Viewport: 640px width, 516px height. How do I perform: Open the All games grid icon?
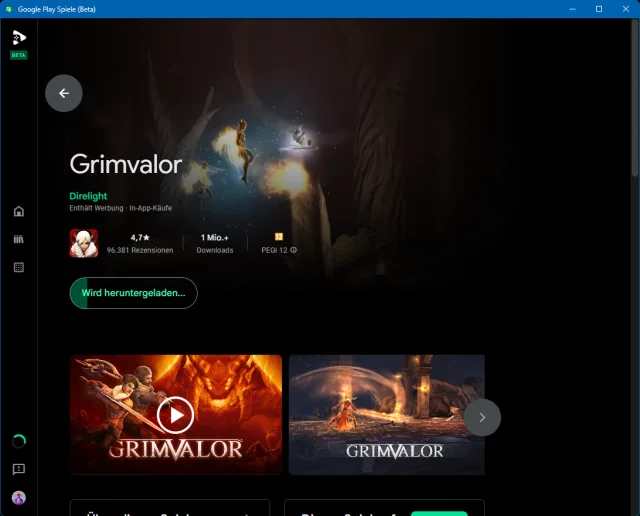click(x=19, y=267)
